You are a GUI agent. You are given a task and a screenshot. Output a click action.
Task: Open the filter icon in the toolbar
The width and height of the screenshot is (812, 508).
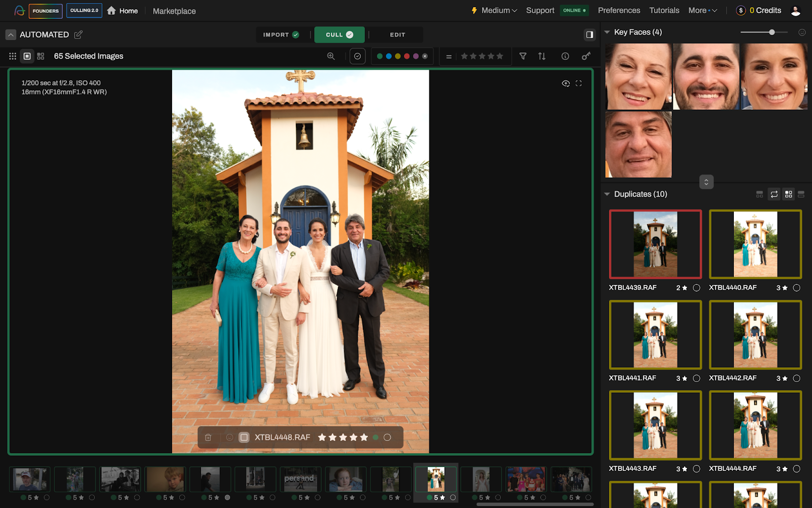coord(523,56)
